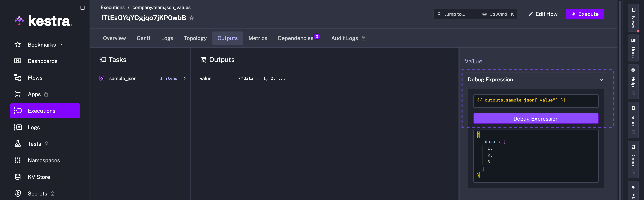Open the Dashboards section in sidebar
Screen dimensions: 644x200
pyautogui.click(x=42, y=61)
